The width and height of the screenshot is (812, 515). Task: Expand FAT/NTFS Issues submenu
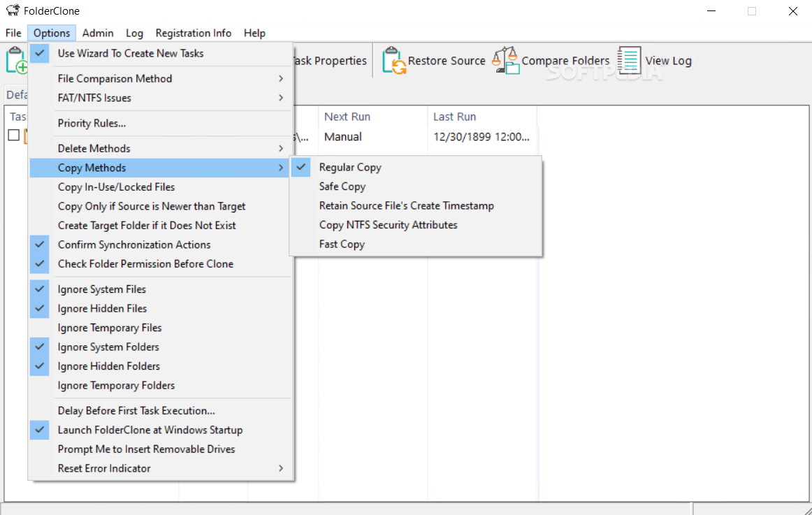pyautogui.click(x=161, y=98)
